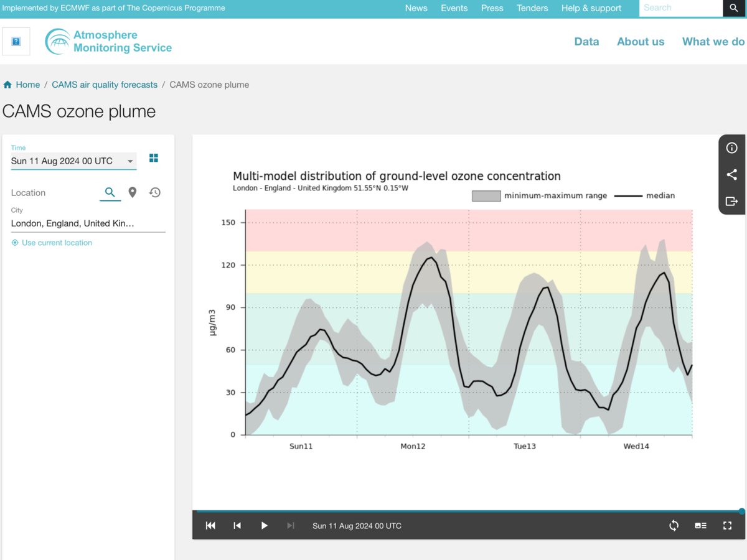
Task: Open the Time dropdown Sun 11 Aug
Action: 73,161
